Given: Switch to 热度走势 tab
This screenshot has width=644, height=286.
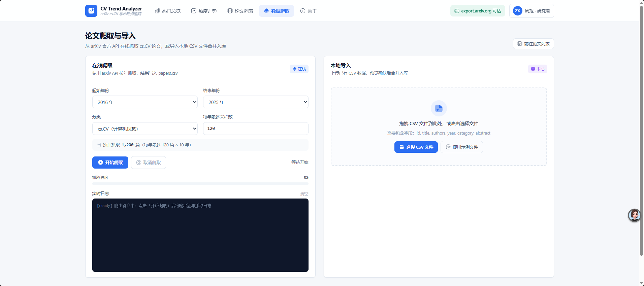Looking at the screenshot, I should click(204, 11).
